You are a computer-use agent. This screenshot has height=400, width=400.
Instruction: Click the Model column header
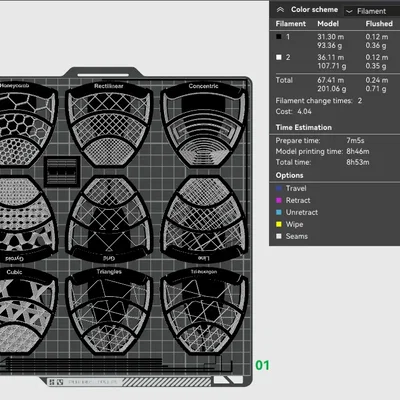click(328, 24)
